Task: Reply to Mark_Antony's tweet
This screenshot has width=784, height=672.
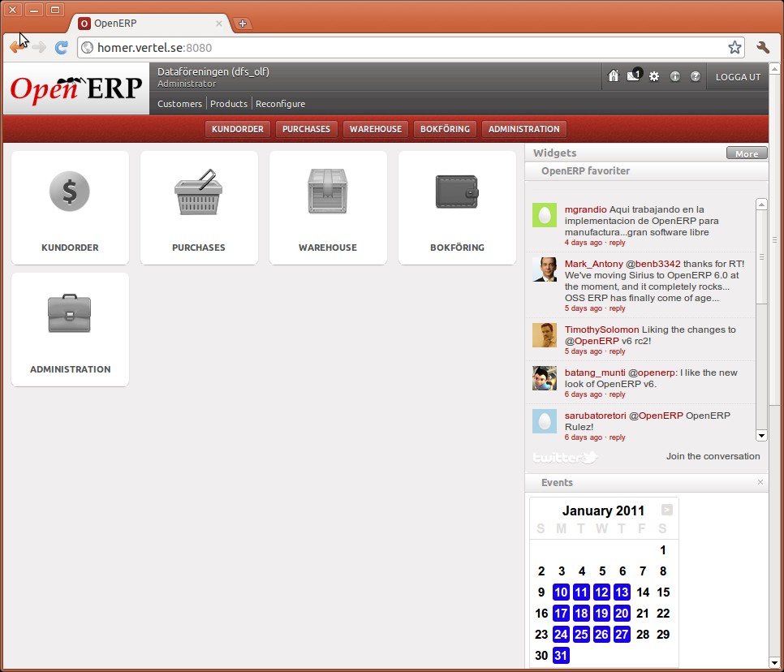Action: pyautogui.click(x=617, y=308)
